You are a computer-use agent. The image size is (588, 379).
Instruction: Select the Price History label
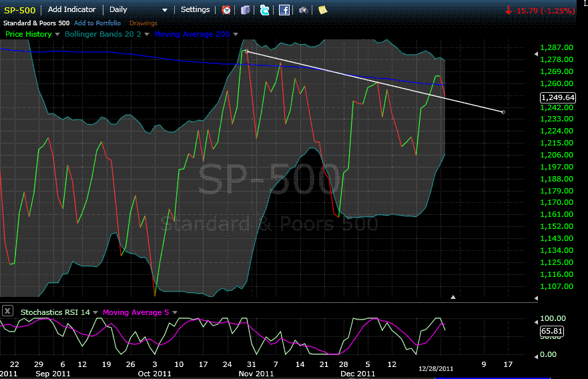[x=29, y=34]
